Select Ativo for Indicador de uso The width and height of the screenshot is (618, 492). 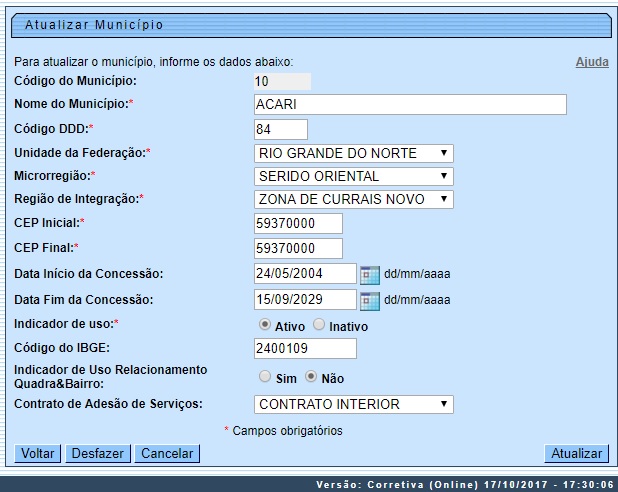pyautogui.click(x=264, y=325)
